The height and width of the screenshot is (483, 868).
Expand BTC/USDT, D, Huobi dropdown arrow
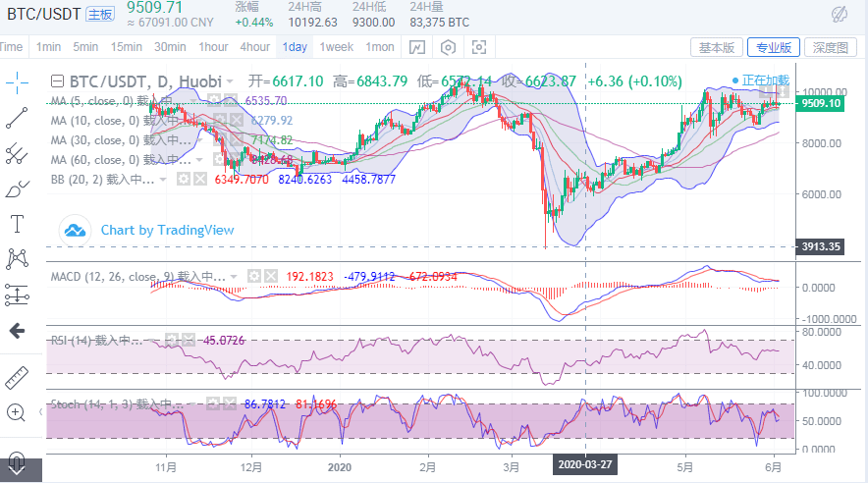pos(230,81)
